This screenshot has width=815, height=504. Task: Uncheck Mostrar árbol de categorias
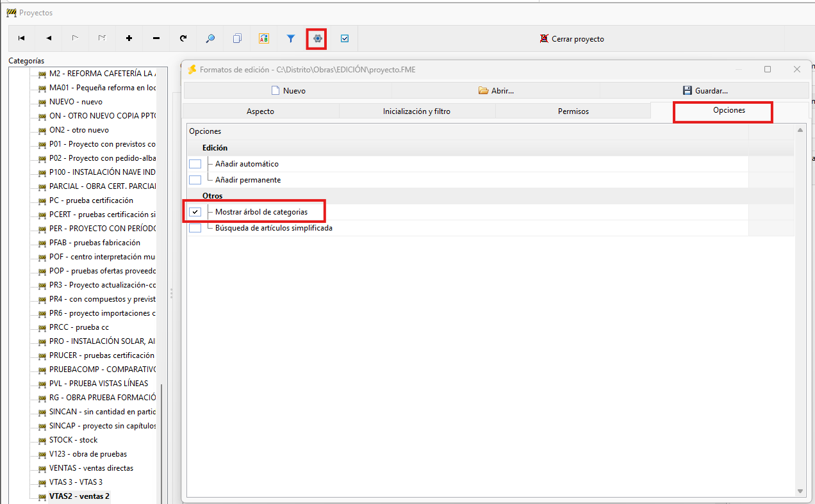pyautogui.click(x=195, y=212)
